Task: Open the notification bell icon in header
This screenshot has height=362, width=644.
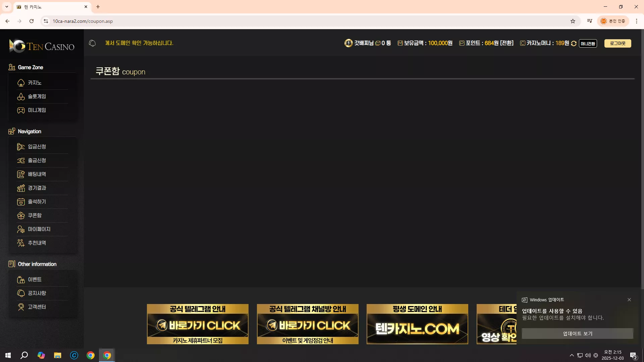Action: [92, 43]
